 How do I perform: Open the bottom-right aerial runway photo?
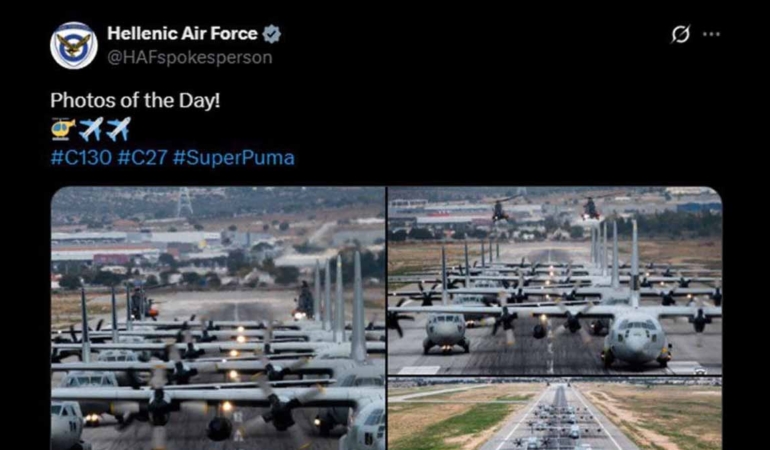point(555,414)
